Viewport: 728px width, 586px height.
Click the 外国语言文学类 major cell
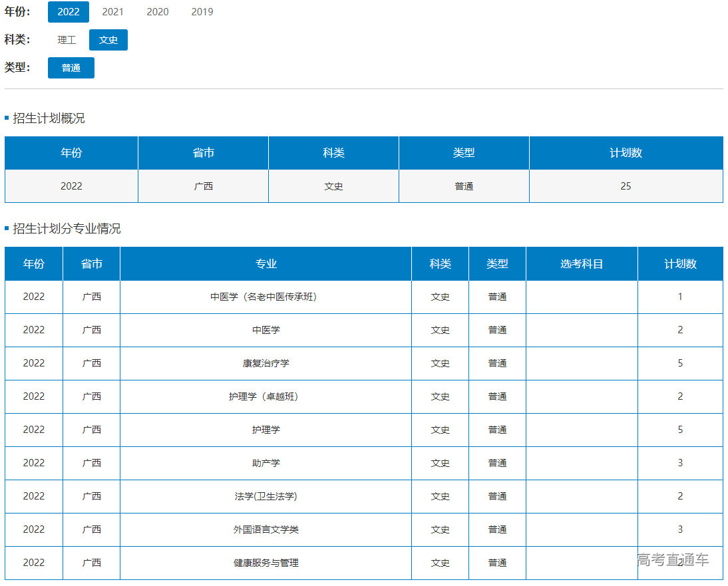coord(266,529)
